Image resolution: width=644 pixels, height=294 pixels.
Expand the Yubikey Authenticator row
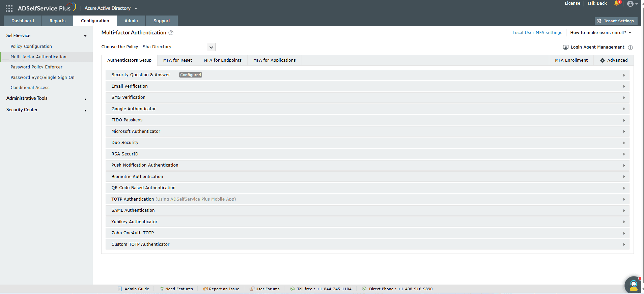point(367,222)
